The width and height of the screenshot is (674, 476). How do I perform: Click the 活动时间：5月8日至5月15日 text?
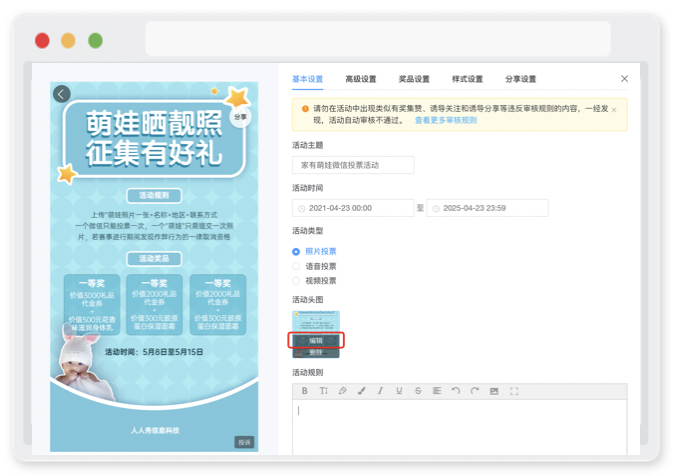click(x=154, y=352)
